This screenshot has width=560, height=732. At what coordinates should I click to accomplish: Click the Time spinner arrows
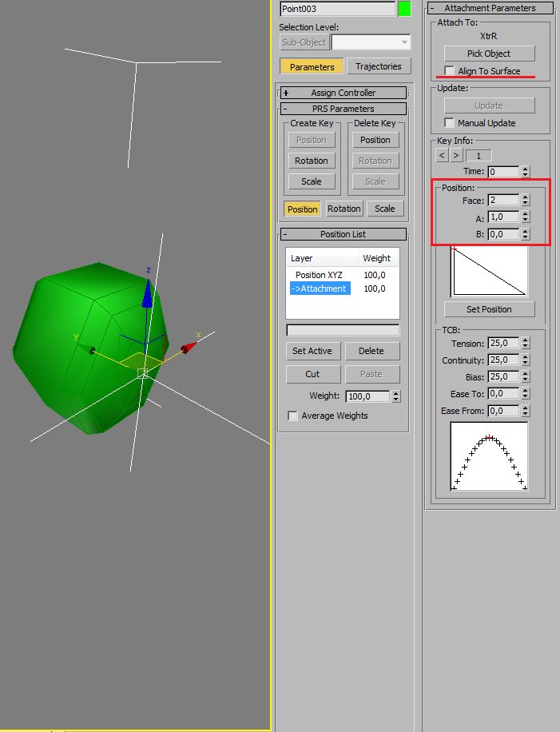point(526,172)
